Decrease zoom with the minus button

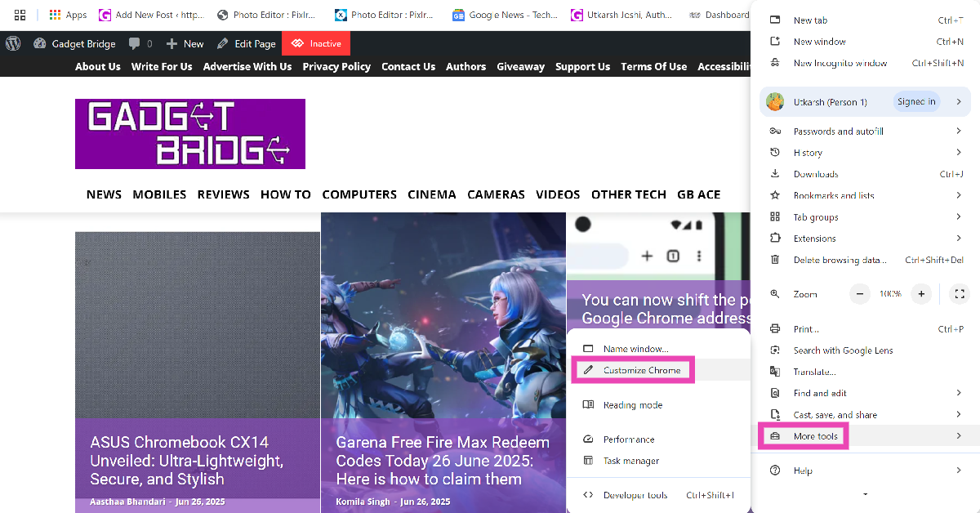pos(860,294)
